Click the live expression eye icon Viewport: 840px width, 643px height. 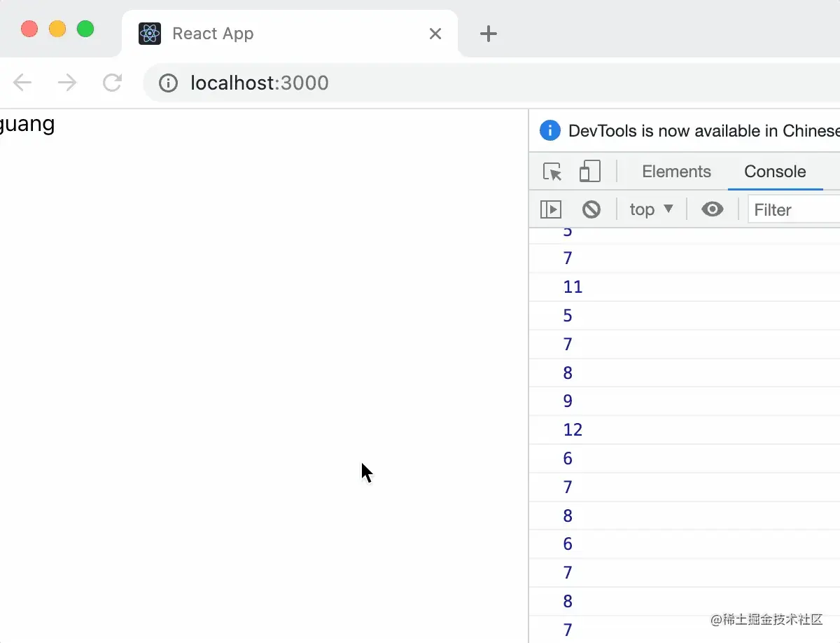[712, 209]
